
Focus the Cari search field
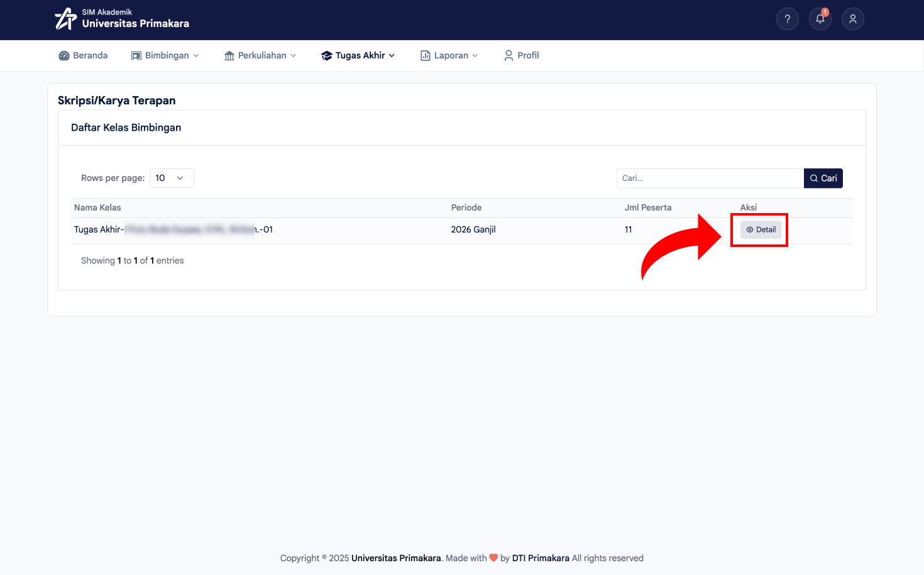[710, 178]
